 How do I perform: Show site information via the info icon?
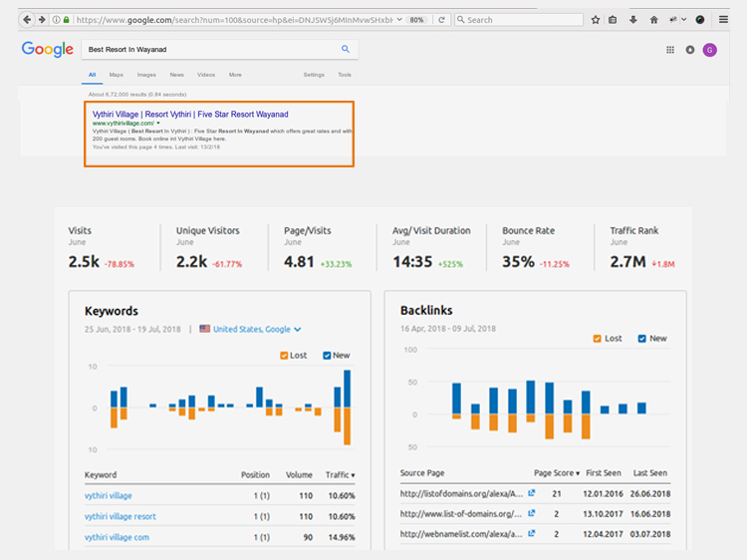coord(56,20)
